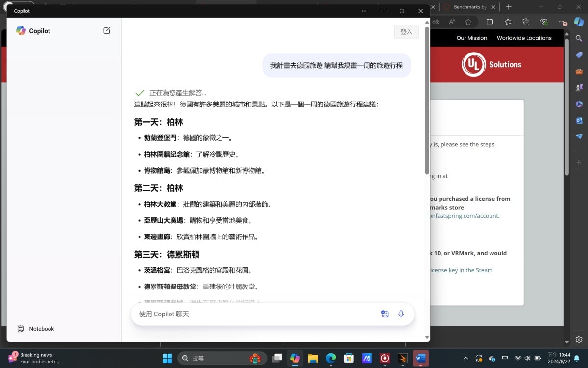Click the heading 第一天：柏林
588x368 pixels.
[x=158, y=122]
